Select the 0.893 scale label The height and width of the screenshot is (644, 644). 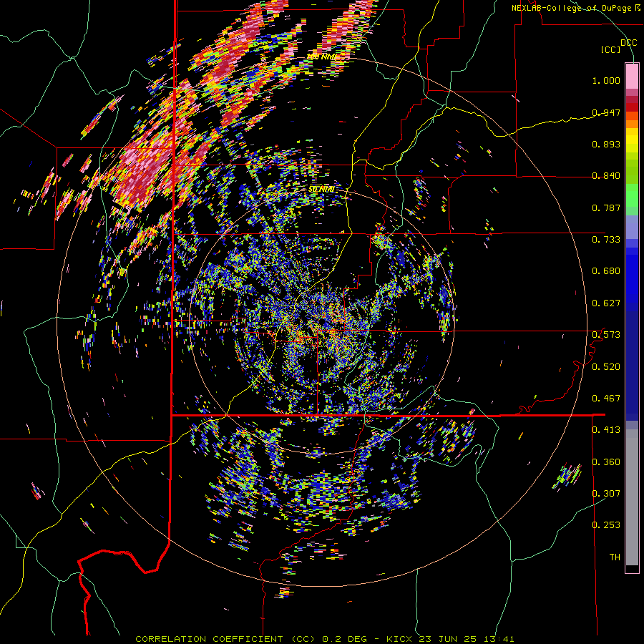606,144
